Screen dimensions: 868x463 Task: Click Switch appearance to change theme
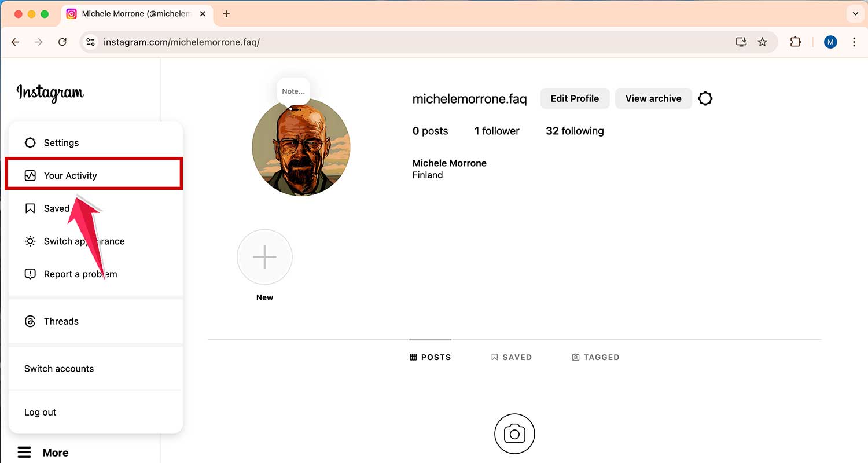pyautogui.click(x=84, y=241)
